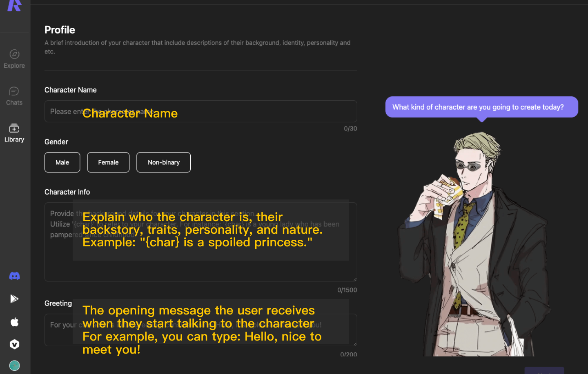Image resolution: width=588 pixels, height=374 pixels.
Task: Click the character illustration on the right
Action: click(481, 244)
